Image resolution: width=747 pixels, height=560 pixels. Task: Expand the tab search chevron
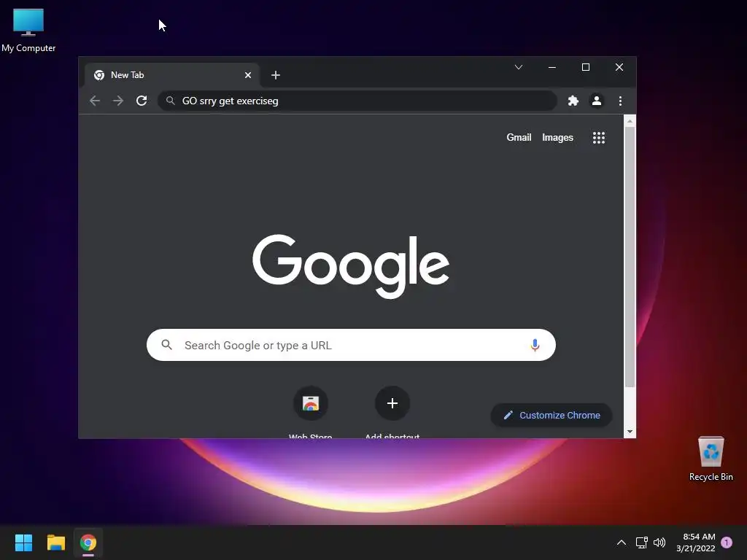[519, 67]
